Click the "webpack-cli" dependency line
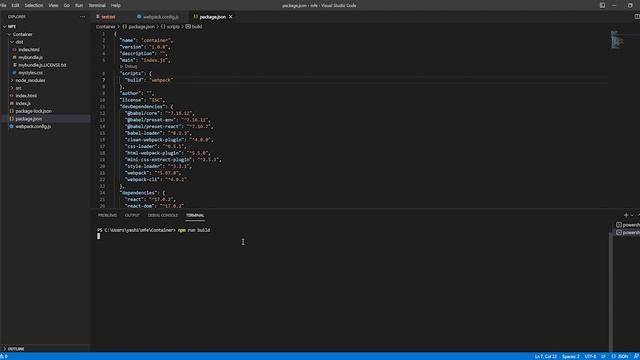The height and width of the screenshot is (360, 640). tap(156, 180)
